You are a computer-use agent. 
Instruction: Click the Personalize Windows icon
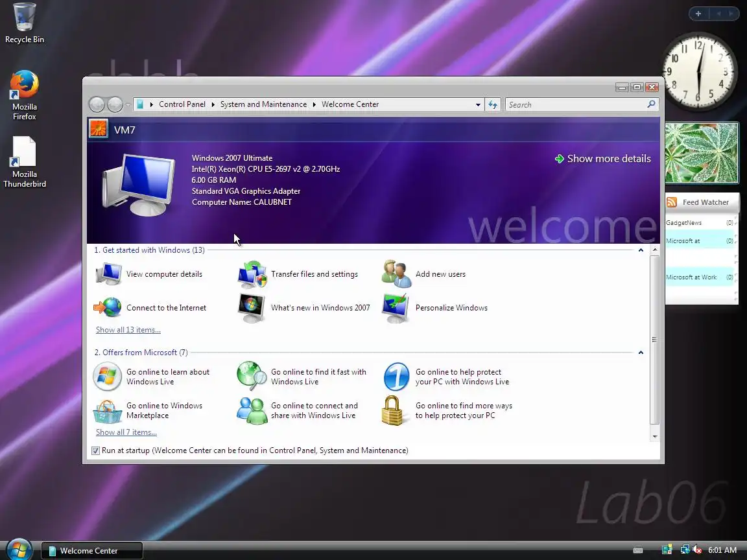point(396,308)
